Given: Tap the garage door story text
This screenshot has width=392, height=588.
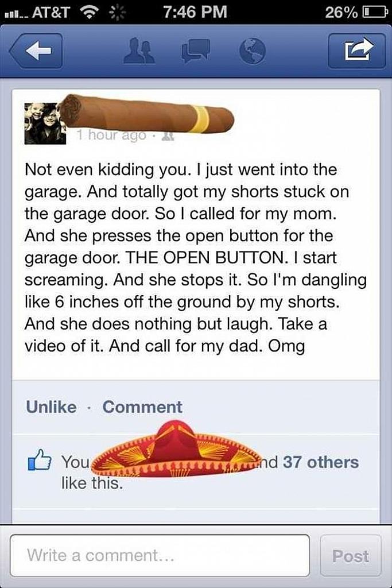Looking at the screenshot, I should click(196, 258).
